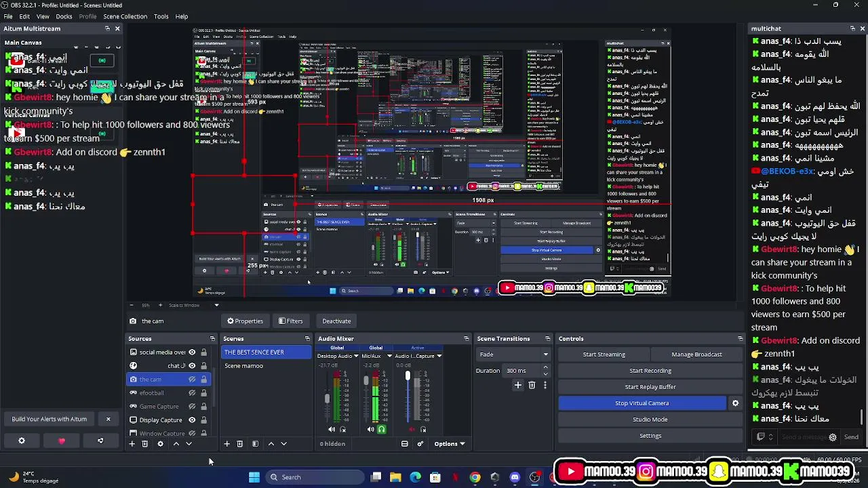Show the cam source

click(x=192, y=380)
